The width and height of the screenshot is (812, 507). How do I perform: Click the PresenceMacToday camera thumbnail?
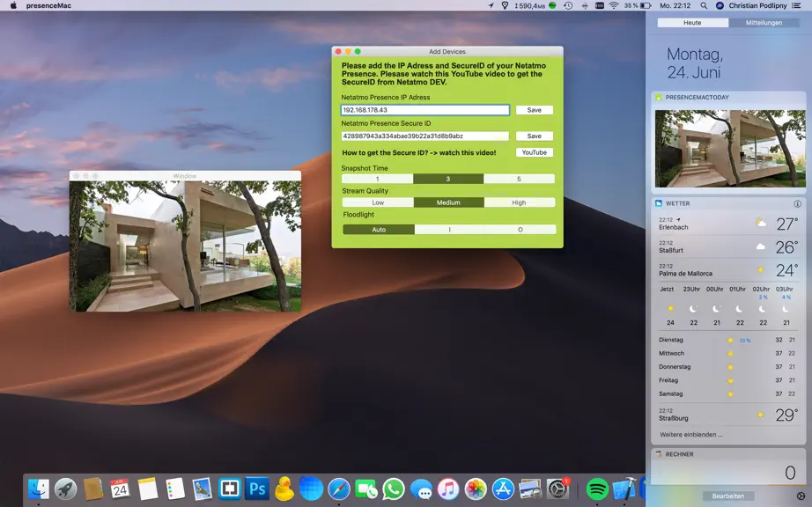pyautogui.click(x=730, y=149)
